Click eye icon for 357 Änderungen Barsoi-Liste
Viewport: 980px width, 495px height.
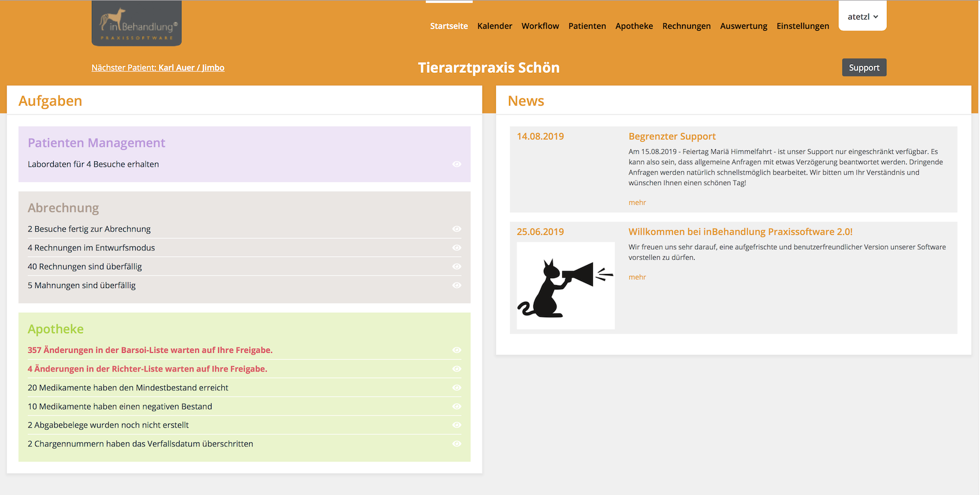(456, 350)
